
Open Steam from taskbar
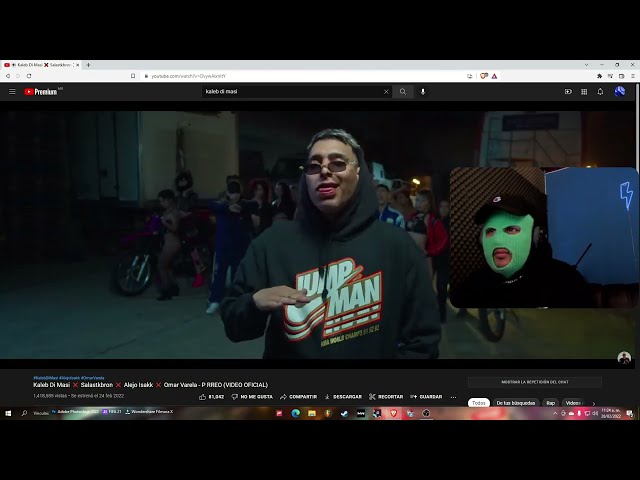[x=344, y=413]
